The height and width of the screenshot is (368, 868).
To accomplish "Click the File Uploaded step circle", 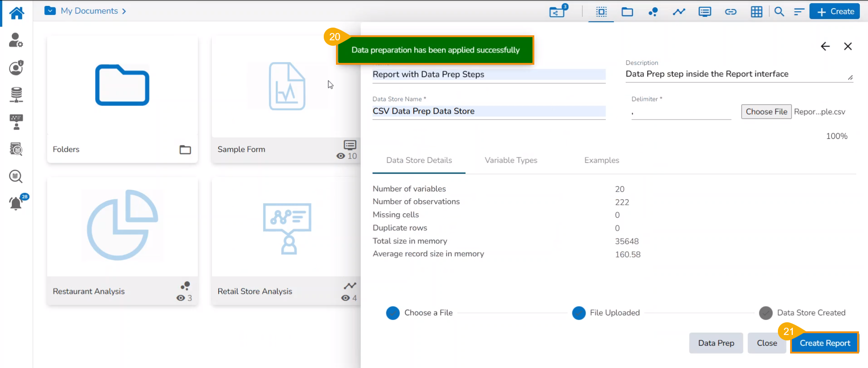I will click(579, 313).
